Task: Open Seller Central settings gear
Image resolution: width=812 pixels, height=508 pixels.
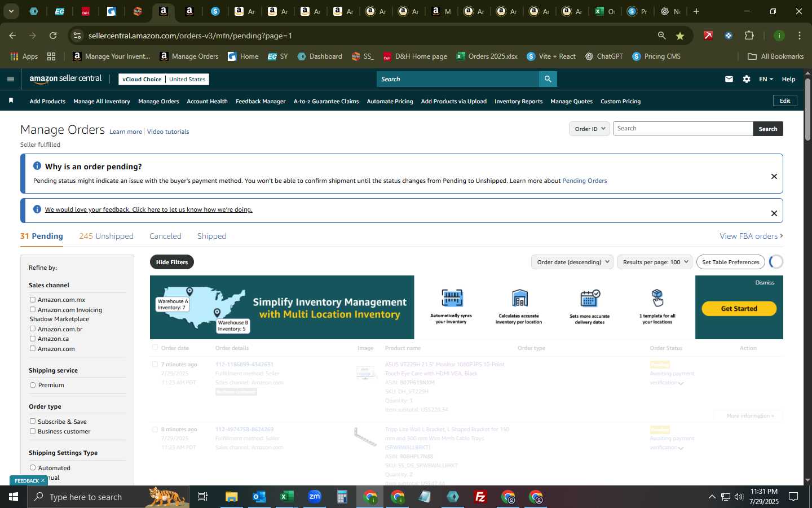Action: pyautogui.click(x=747, y=79)
